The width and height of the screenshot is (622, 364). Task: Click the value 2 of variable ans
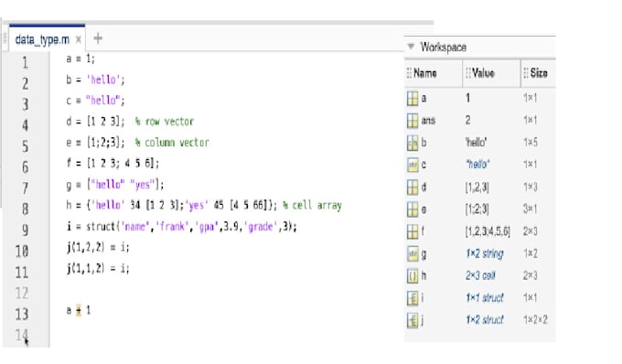click(468, 120)
